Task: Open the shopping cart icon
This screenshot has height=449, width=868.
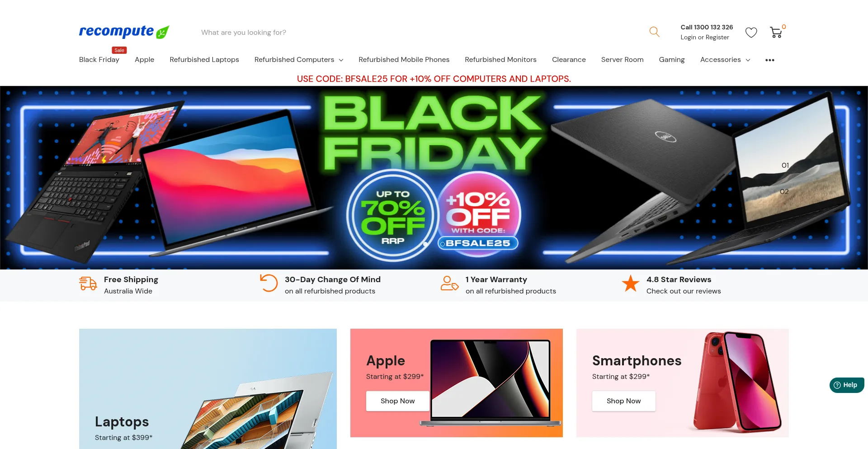Action: point(776,32)
